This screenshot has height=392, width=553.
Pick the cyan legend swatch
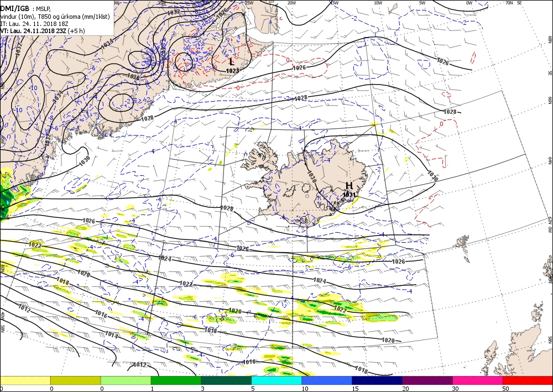pos(276,380)
